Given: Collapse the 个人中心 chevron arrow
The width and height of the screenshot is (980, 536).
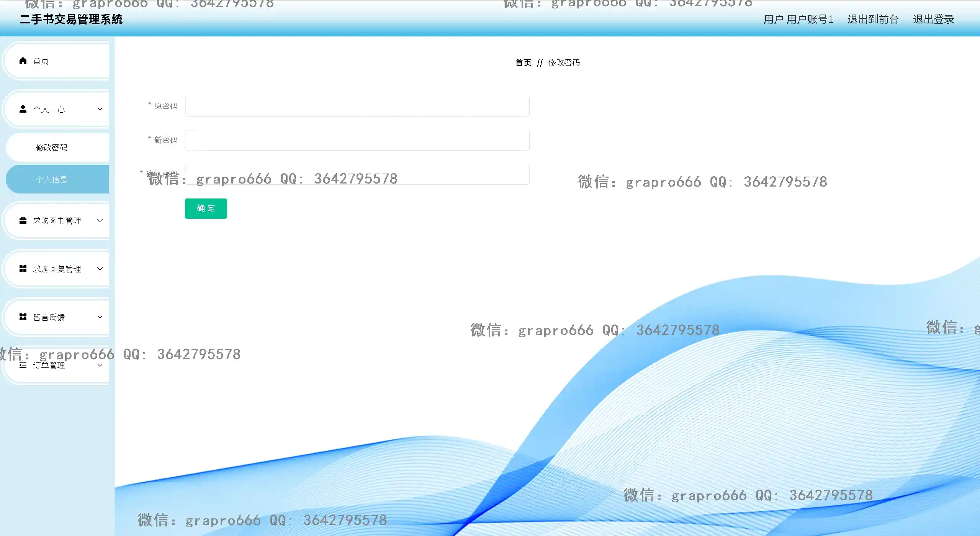Looking at the screenshot, I should (100, 109).
